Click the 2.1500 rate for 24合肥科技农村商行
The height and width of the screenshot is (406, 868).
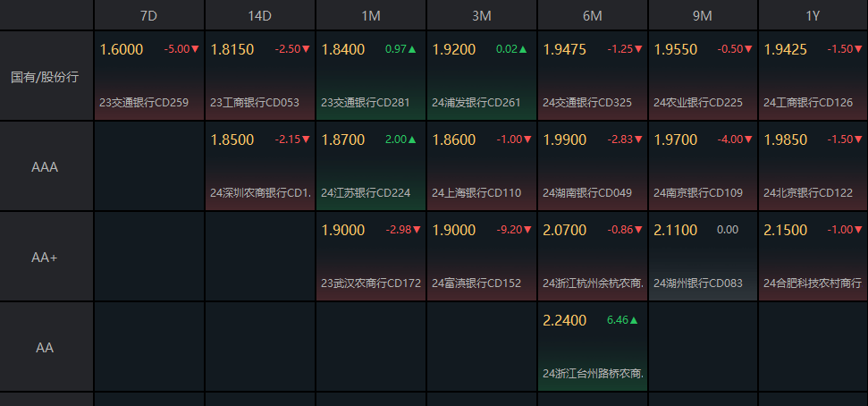[x=786, y=231]
